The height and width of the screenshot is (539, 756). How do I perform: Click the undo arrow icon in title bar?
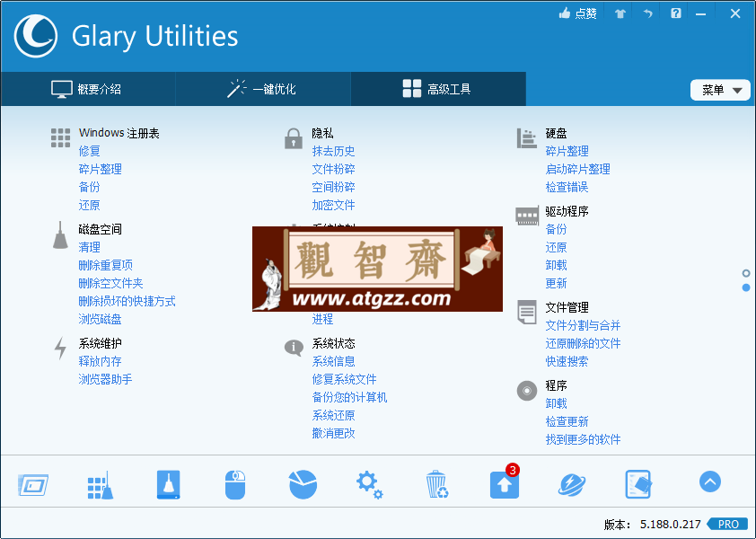[647, 13]
